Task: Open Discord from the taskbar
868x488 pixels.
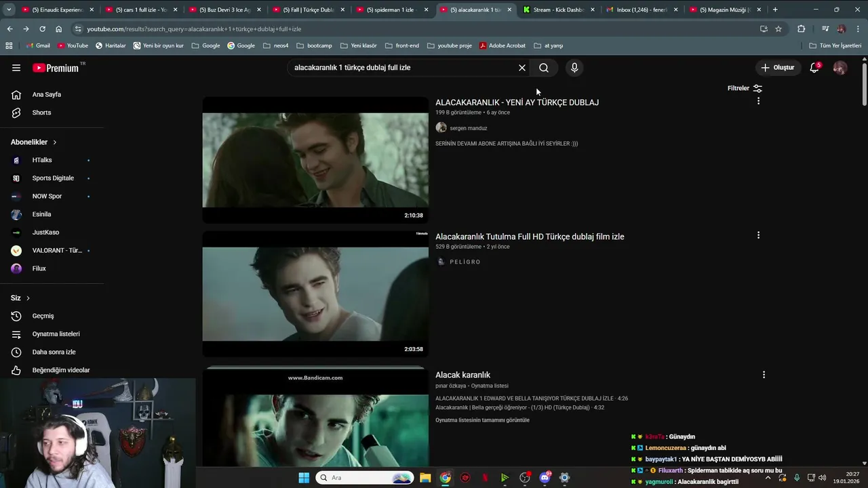Action: 545,478
